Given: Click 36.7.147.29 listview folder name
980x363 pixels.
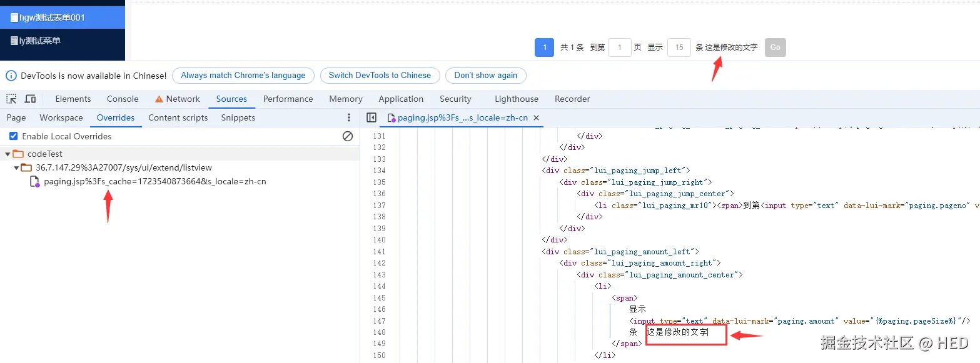Looking at the screenshot, I should (124, 167).
